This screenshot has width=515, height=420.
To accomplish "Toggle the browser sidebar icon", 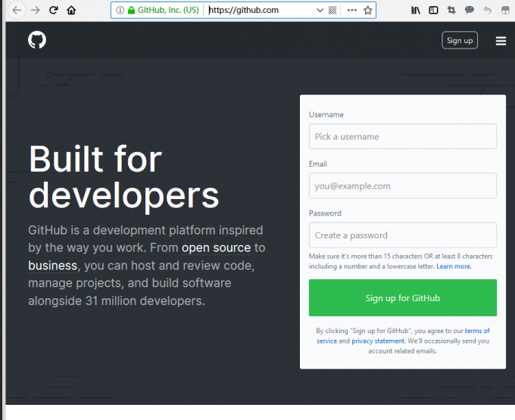I will tap(433, 11).
